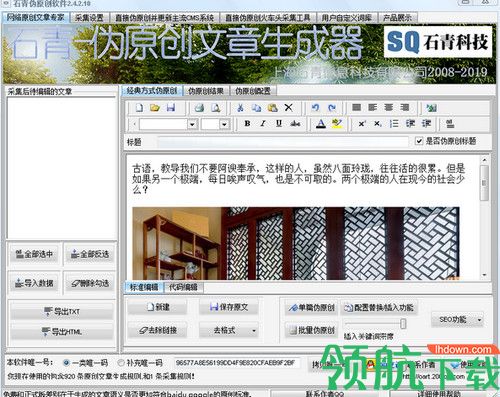Click into the 标题 title input field

[283, 142]
